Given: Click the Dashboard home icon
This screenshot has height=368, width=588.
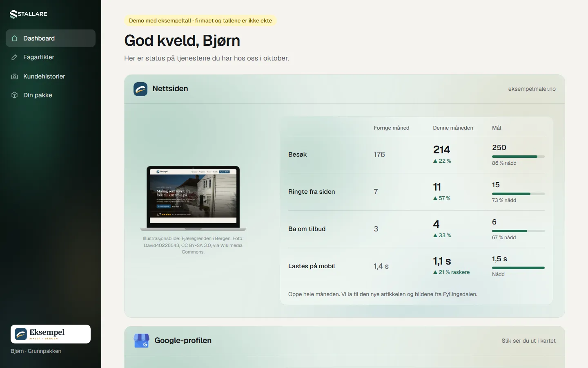Looking at the screenshot, I should click(14, 38).
